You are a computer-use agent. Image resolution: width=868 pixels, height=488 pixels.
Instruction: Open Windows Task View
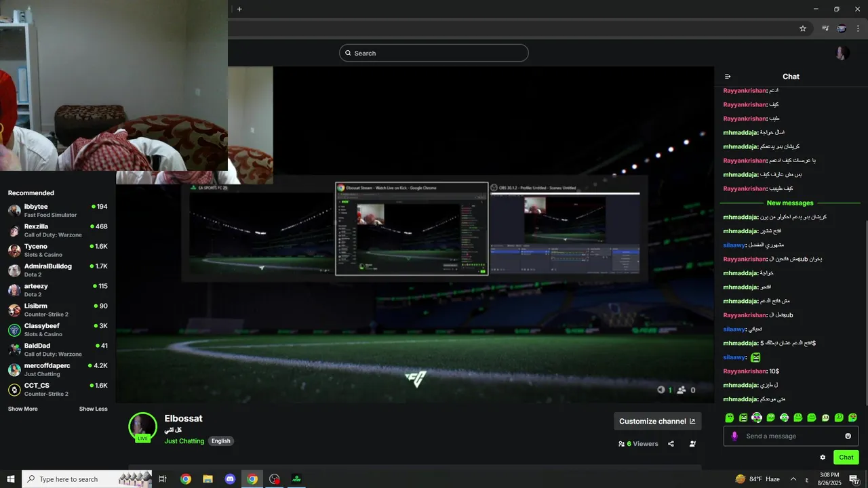tap(163, 479)
